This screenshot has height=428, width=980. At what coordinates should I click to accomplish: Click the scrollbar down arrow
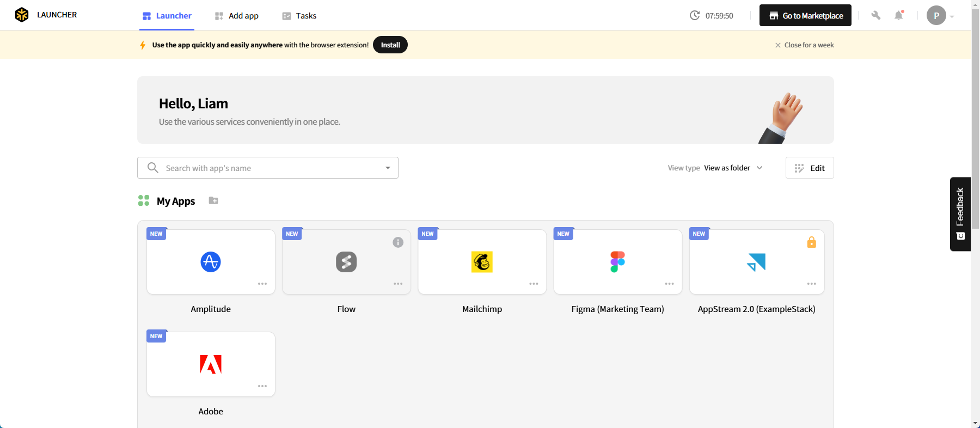coord(975,423)
